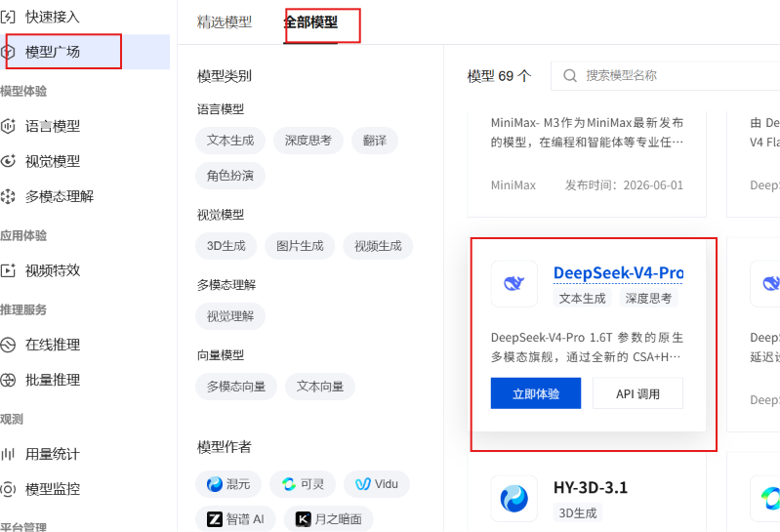
Task: Open the DeepSeek-V4-Pro model title link
Action: tap(618, 273)
